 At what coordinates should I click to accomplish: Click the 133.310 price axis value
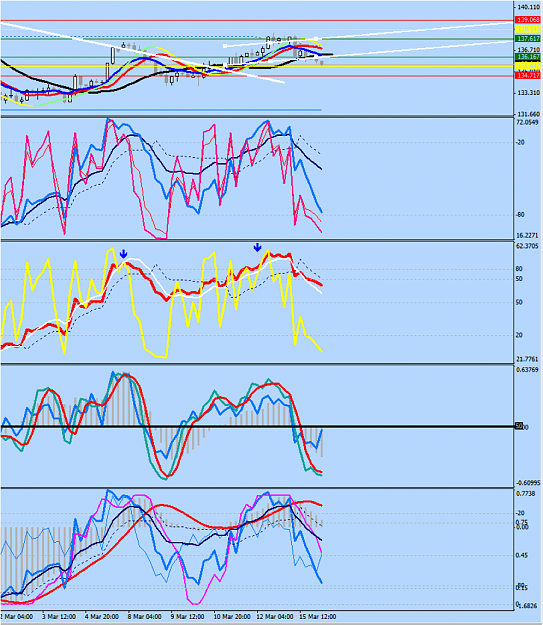pos(529,92)
